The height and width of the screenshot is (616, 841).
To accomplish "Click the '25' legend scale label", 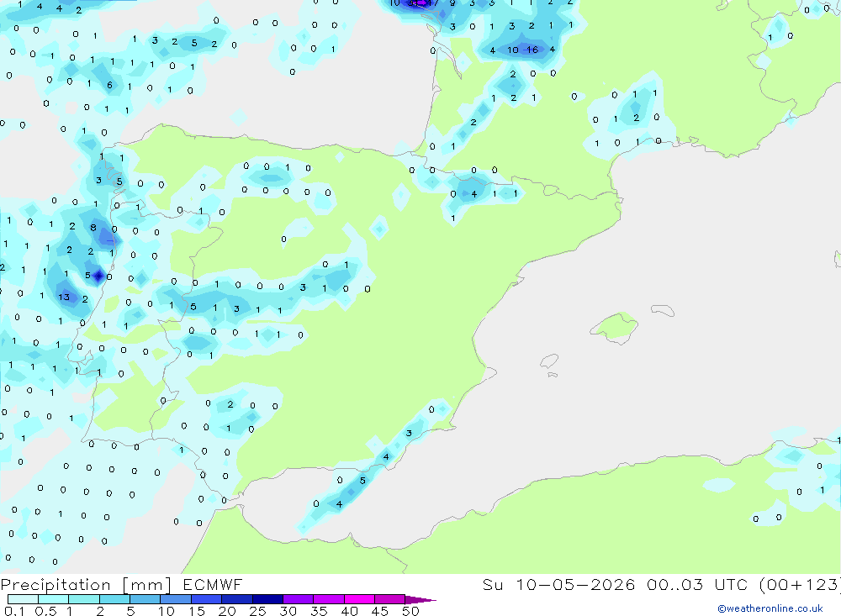I will 257,611.
